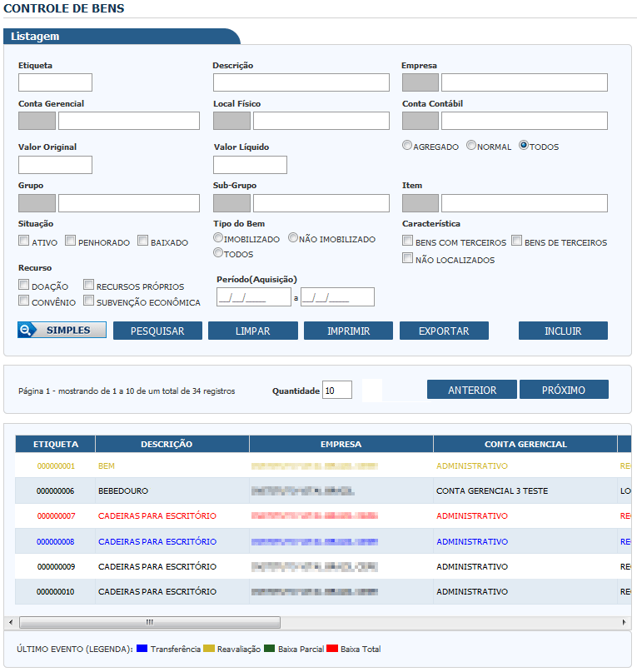Click the acquisition period end date field

[x=337, y=296]
